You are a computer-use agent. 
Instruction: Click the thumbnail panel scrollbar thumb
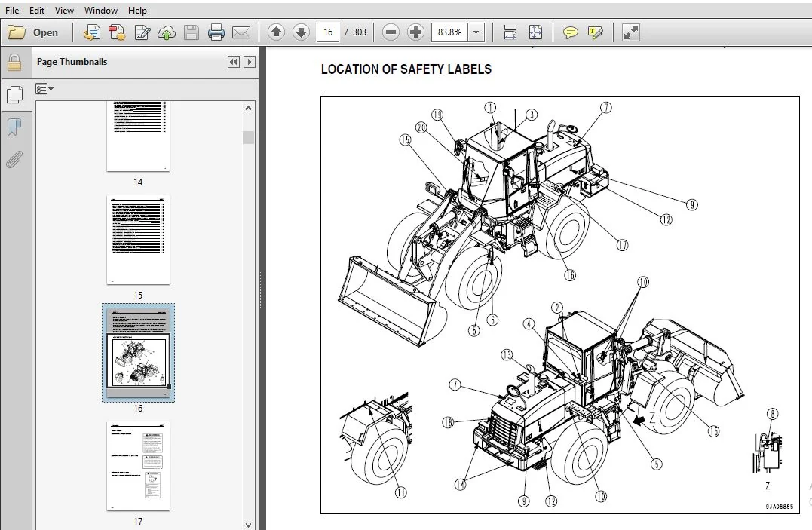point(249,137)
